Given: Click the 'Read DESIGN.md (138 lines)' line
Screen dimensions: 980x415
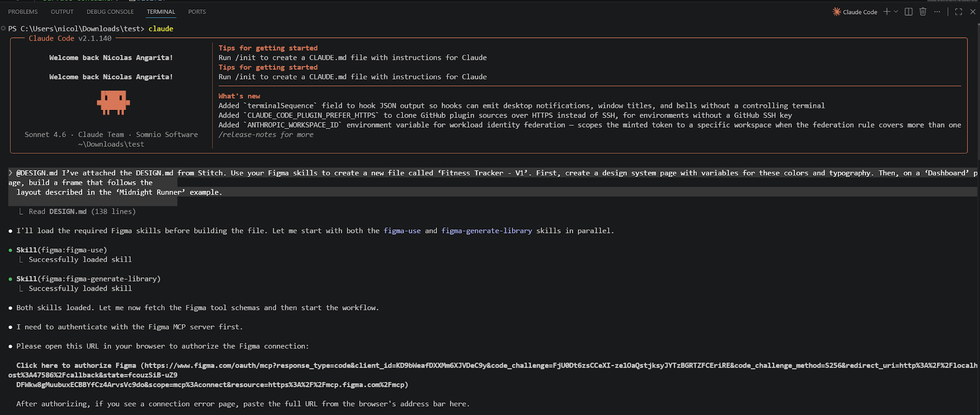Looking at the screenshot, I should (x=82, y=211).
